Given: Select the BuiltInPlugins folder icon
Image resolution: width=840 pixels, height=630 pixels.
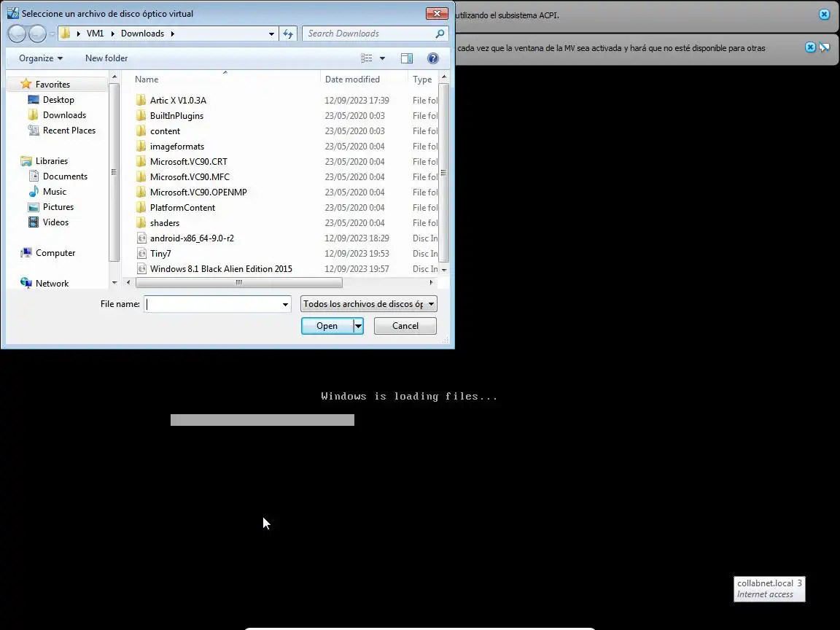Looking at the screenshot, I should 141,116.
